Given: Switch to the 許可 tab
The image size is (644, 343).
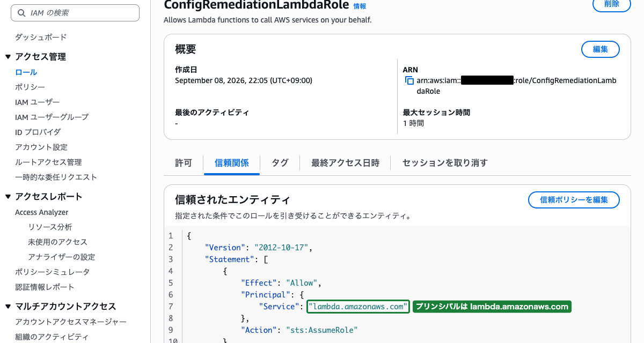Looking at the screenshot, I should tap(184, 163).
